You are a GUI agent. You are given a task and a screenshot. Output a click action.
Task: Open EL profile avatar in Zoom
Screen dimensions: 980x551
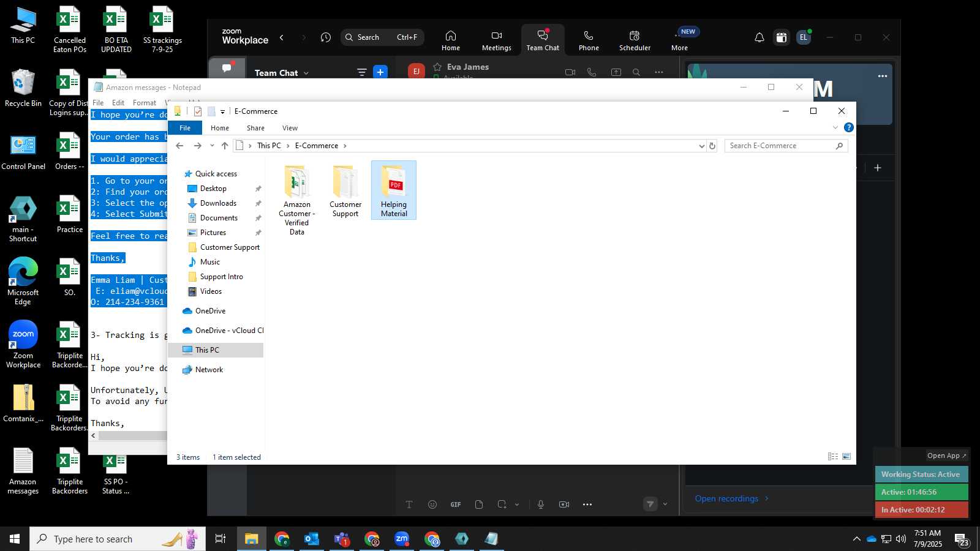click(804, 37)
